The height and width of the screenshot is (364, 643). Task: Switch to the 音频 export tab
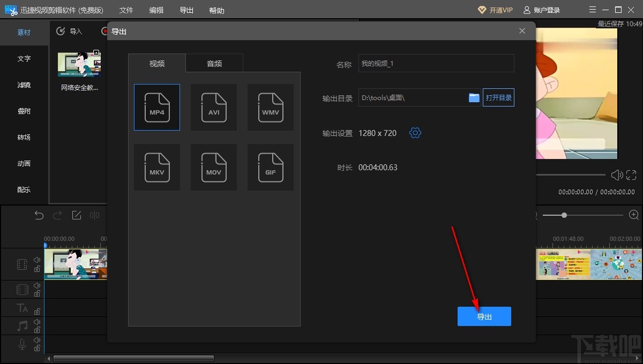pos(214,63)
